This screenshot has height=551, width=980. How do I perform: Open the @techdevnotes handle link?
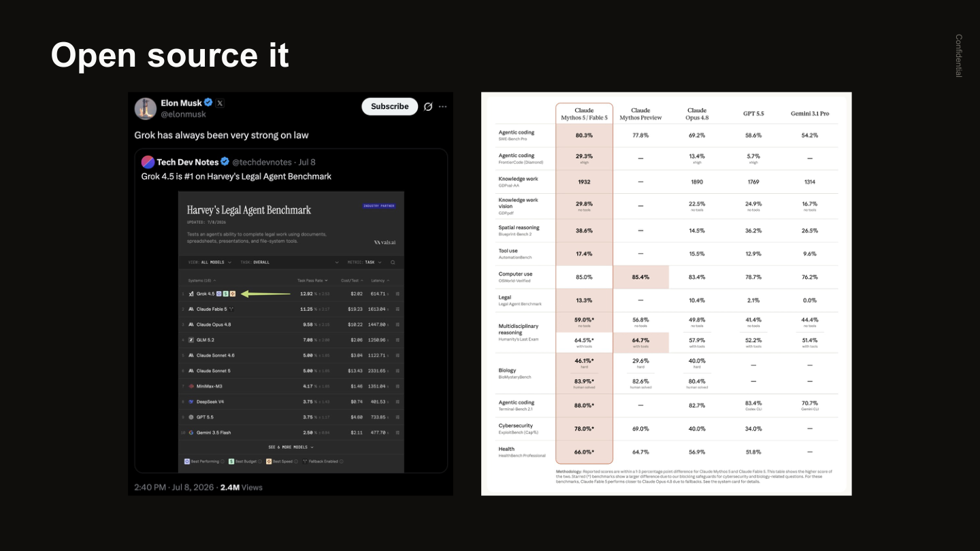coord(262,163)
